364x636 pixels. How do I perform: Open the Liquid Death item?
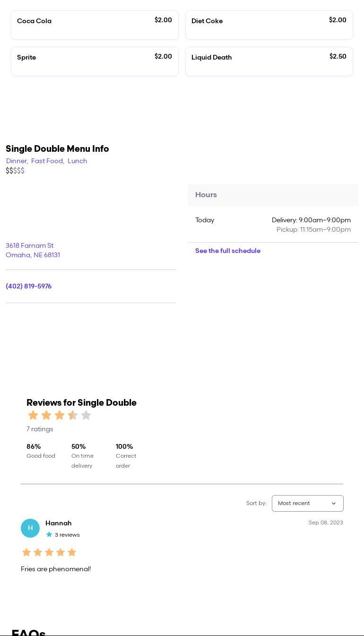click(x=269, y=61)
